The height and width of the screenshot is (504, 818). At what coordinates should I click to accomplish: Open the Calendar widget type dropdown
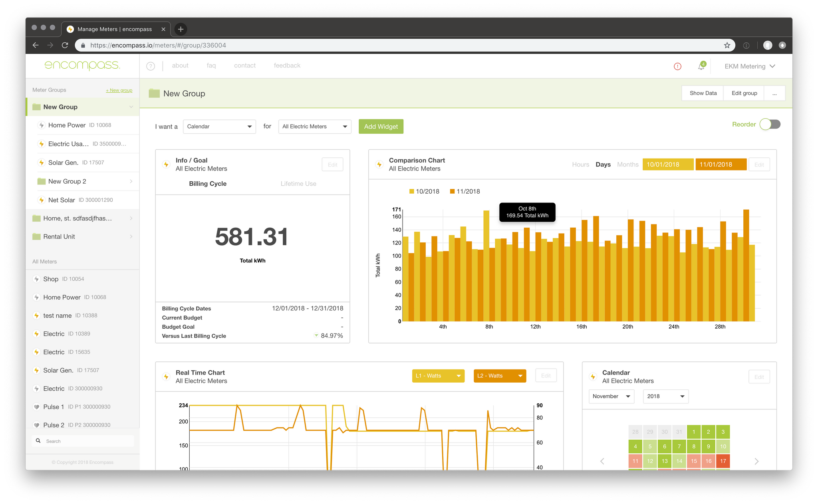coord(219,127)
